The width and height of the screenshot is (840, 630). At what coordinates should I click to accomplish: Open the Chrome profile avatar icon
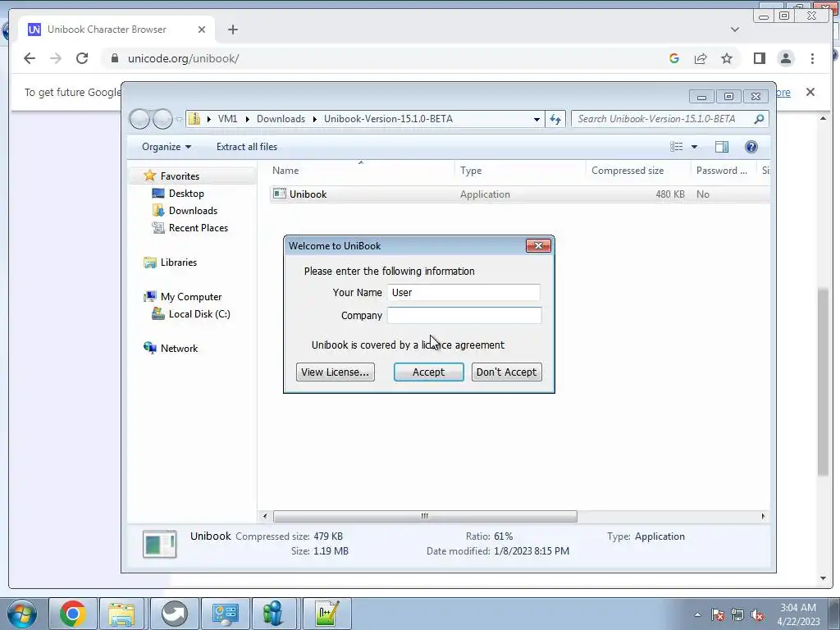tap(786, 58)
